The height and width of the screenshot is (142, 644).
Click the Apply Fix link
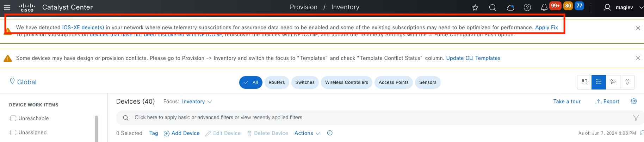546,27
